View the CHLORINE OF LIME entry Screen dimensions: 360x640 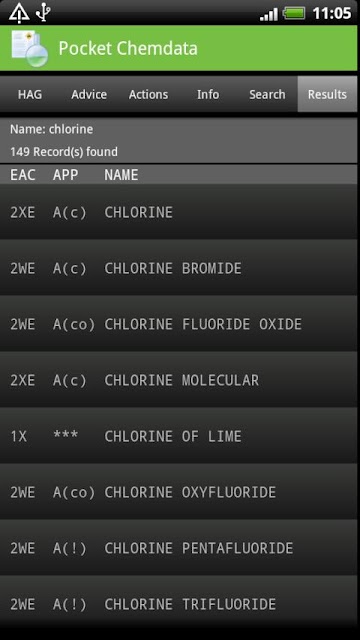click(178, 436)
